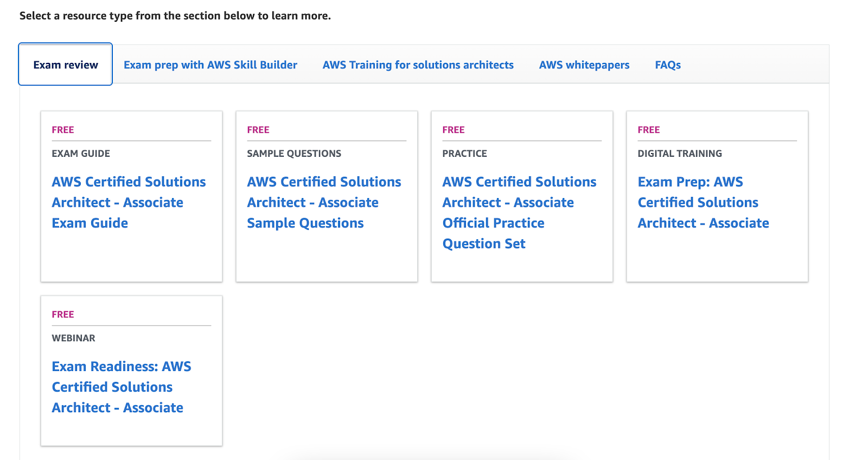The image size is (868, 460).
Task: Switch to the AWS whitepapers tab
Action: [584, 65]
